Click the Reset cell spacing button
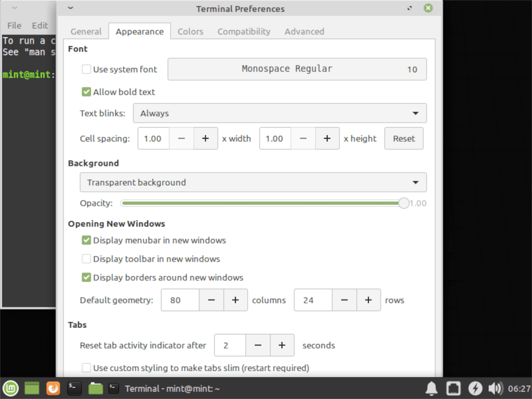 (x=403, y=138)
